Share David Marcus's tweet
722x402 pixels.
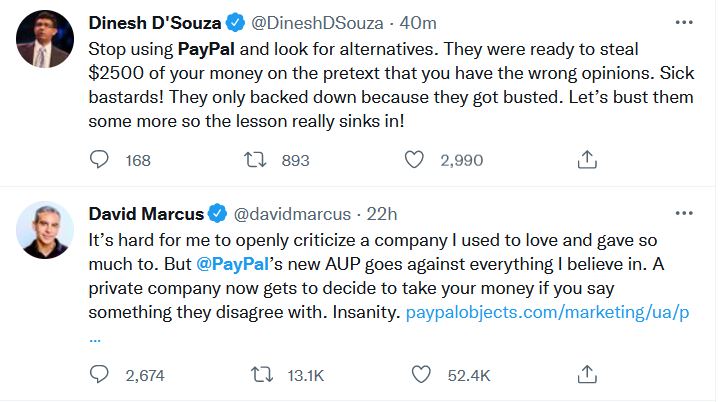[x=588, y=375]
